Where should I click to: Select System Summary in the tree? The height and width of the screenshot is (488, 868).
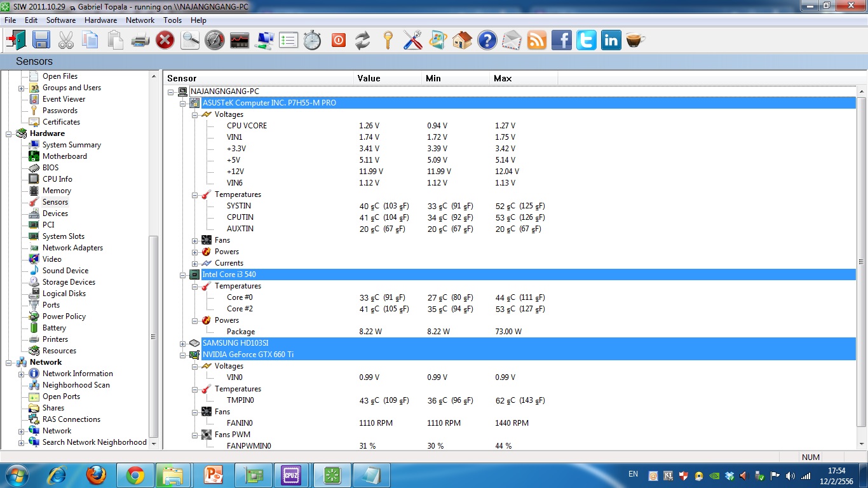pos(72,145)
